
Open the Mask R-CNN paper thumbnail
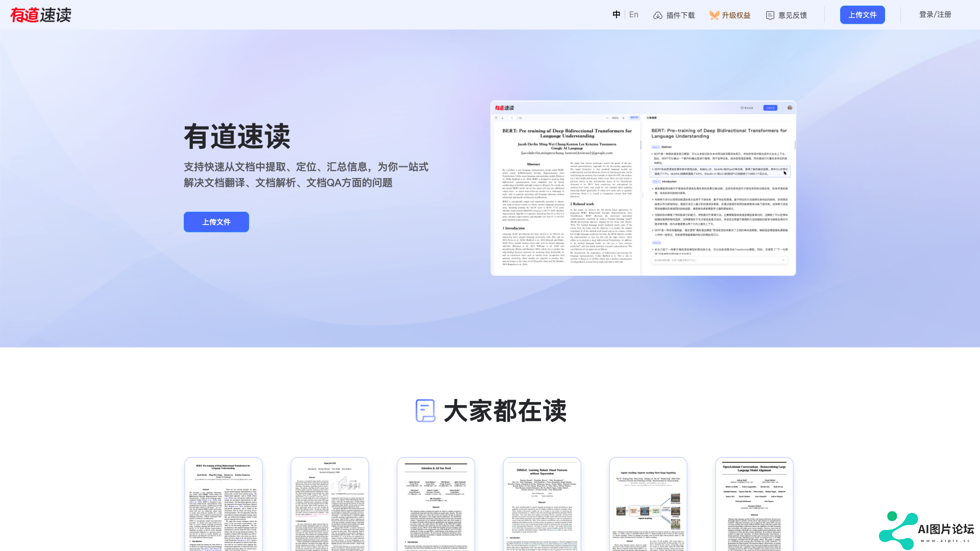pos(330,504)
